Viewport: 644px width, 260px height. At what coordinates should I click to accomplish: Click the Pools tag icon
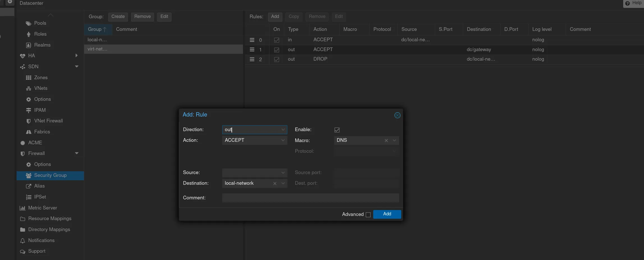tap(28, 23)
